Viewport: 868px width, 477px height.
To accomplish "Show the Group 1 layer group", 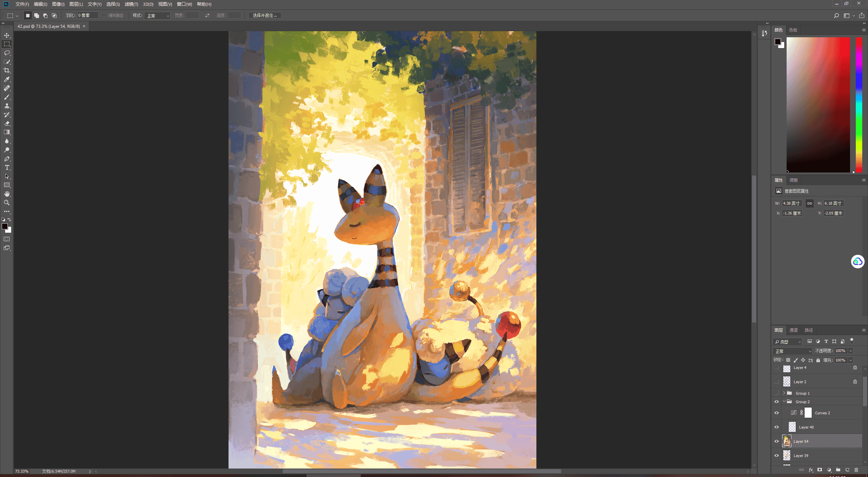I will [776, 393].
